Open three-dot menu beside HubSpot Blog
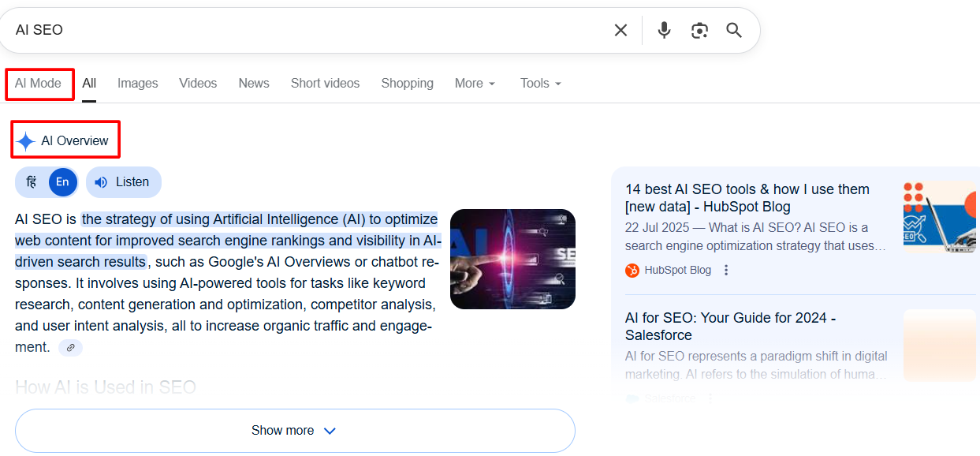Screen dimensions: 980x456 pyautogui.click(x=726, y=271)
